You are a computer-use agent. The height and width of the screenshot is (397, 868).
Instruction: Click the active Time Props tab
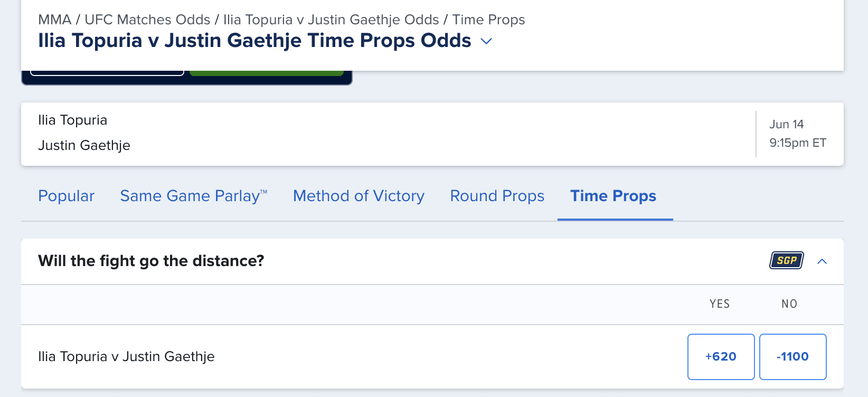click(x=613, y=196)
